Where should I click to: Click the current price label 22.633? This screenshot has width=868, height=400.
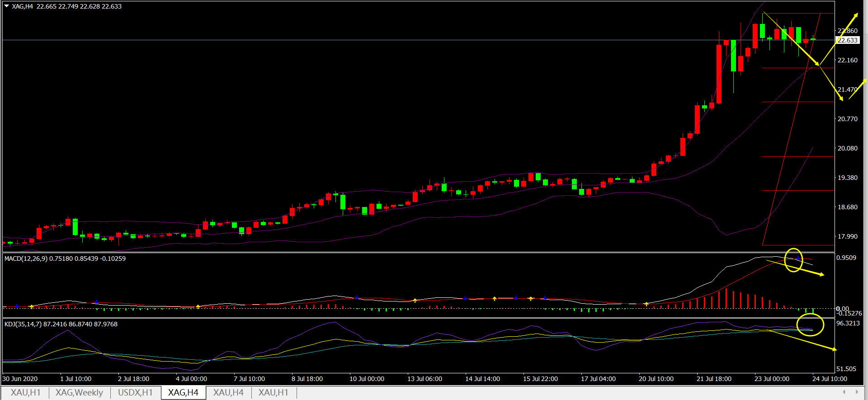[847, 40]
